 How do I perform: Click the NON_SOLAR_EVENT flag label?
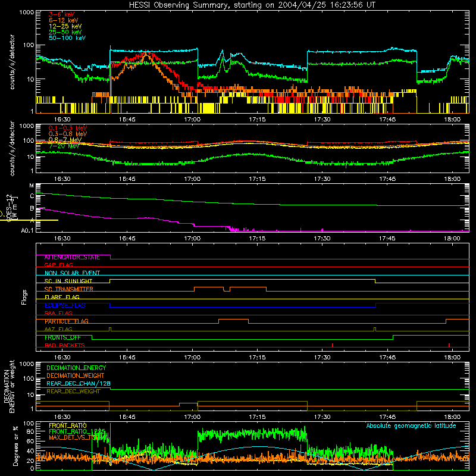pos(72,273)
